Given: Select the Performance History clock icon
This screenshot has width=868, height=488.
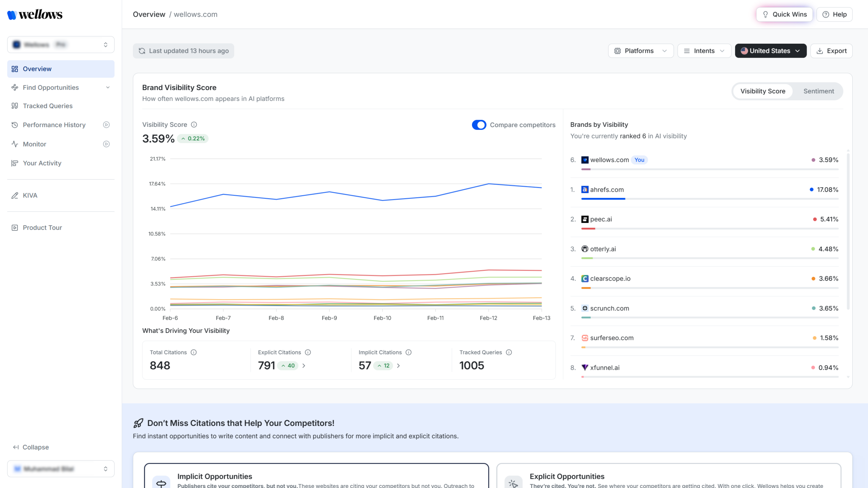Looking at the screenshot, I should click(x=15, y=125).
